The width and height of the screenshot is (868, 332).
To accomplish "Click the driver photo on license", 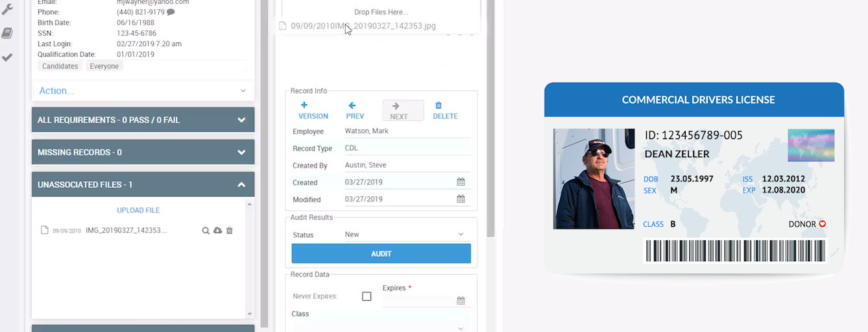I will 594,179.
